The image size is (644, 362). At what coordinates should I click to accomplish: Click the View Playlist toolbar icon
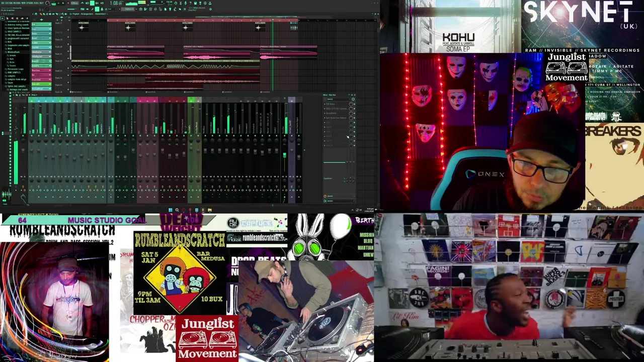pyautogui.click(x=140, y=9)
